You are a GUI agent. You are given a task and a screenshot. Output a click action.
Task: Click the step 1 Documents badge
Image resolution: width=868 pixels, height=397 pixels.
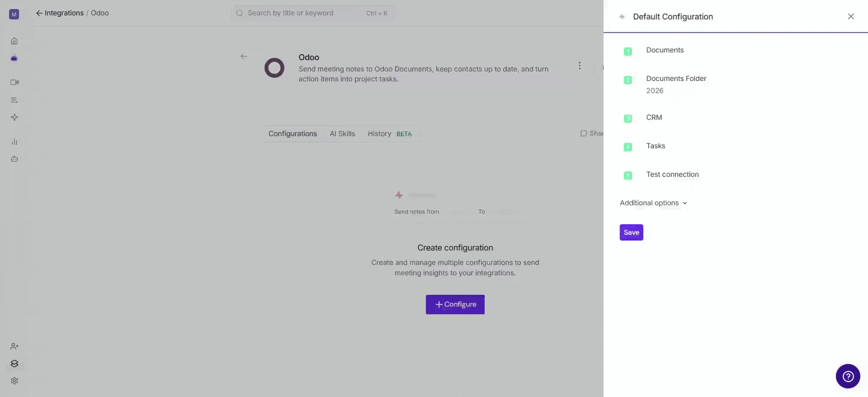click(x=628, y=52)
